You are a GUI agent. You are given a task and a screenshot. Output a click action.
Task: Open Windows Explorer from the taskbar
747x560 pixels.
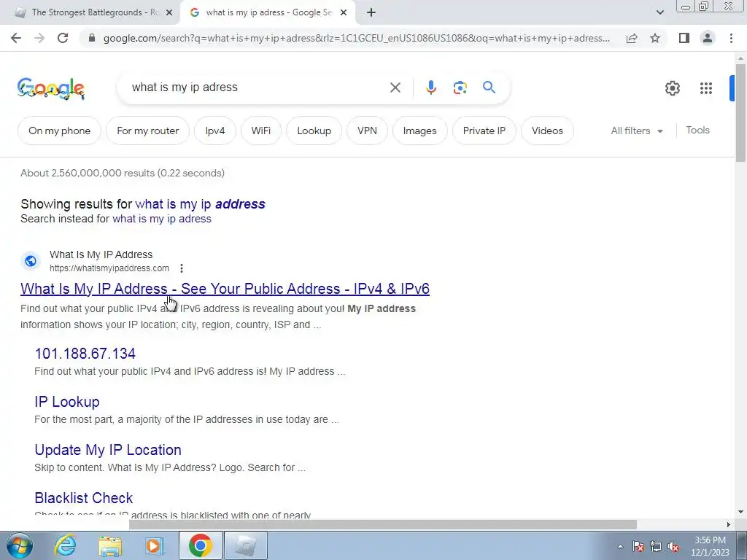[110, 545]
